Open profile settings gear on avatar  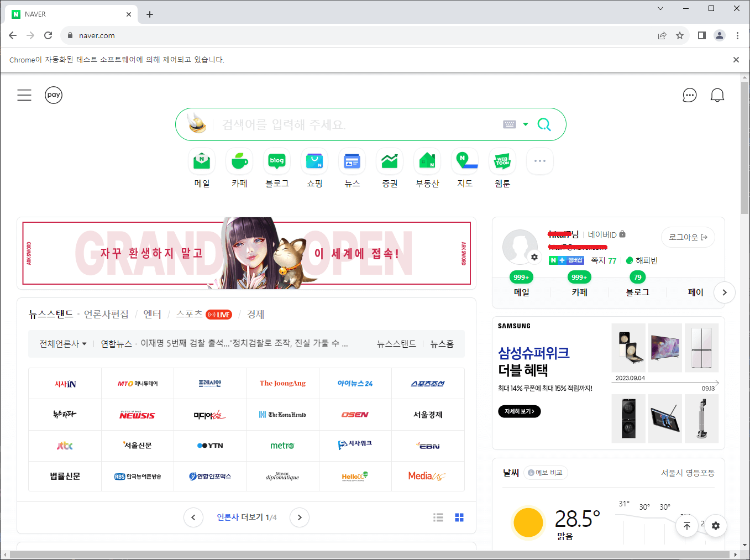534,257
